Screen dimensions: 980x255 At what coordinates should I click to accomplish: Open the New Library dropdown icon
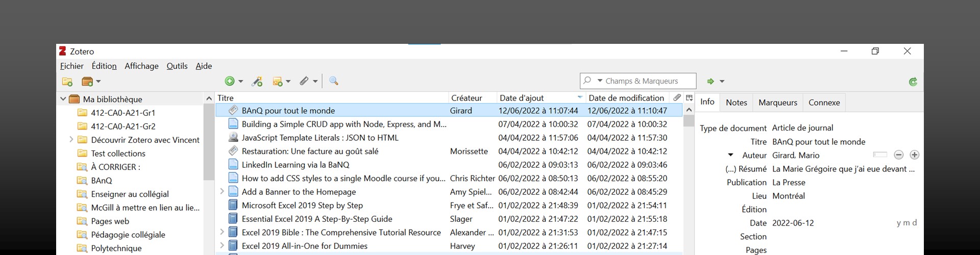(91, 82)
